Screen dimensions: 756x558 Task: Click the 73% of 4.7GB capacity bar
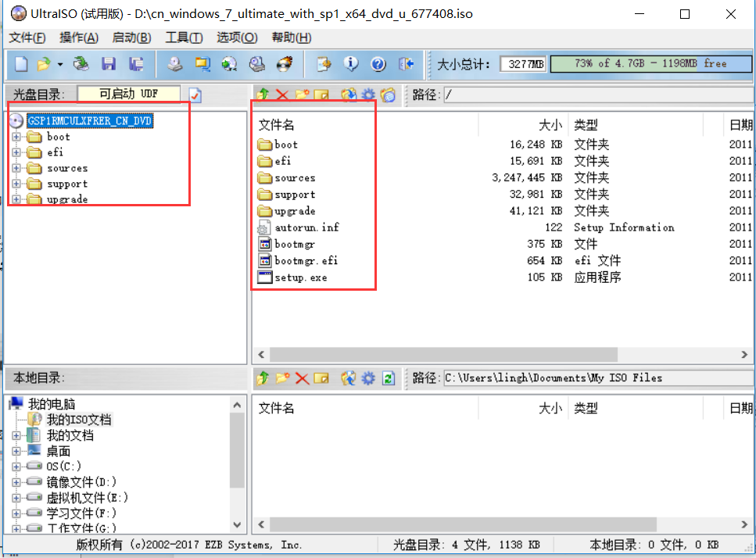pos(650,63)
